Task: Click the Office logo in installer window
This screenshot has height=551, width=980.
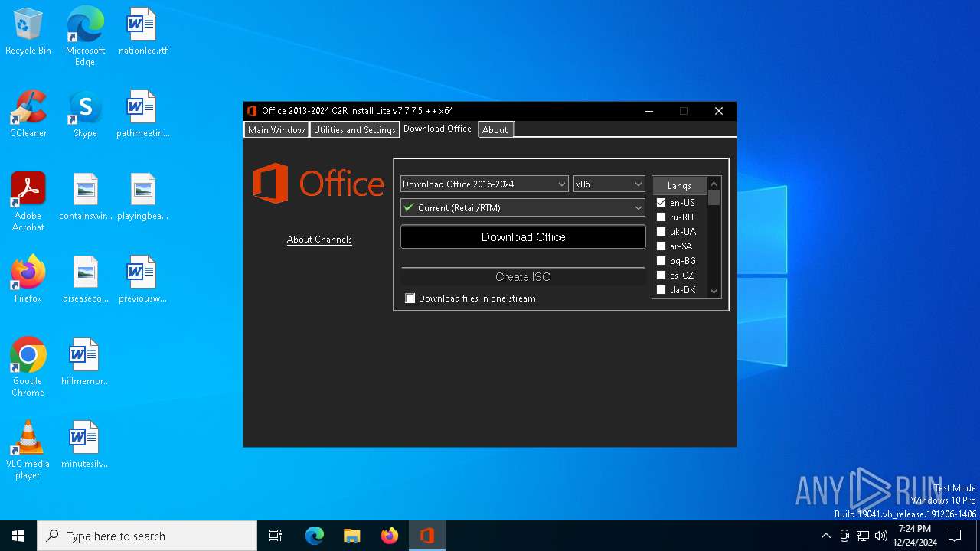Action: pos(318,184)
